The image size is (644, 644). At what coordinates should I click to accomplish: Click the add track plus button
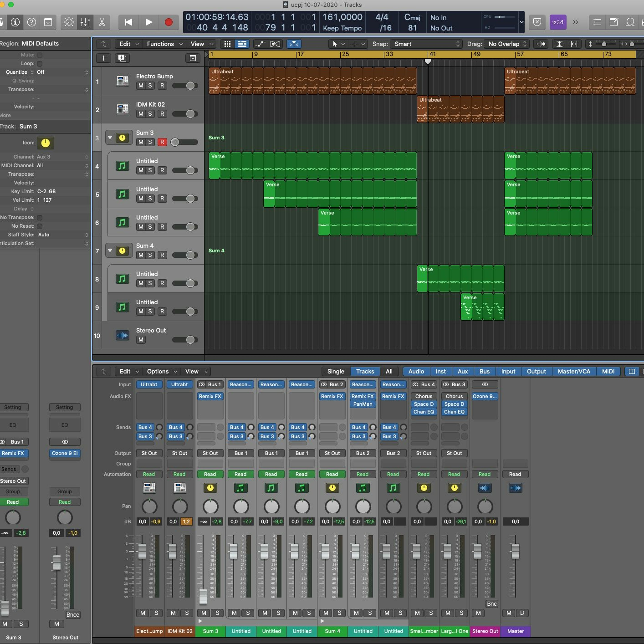click(104, 58)
